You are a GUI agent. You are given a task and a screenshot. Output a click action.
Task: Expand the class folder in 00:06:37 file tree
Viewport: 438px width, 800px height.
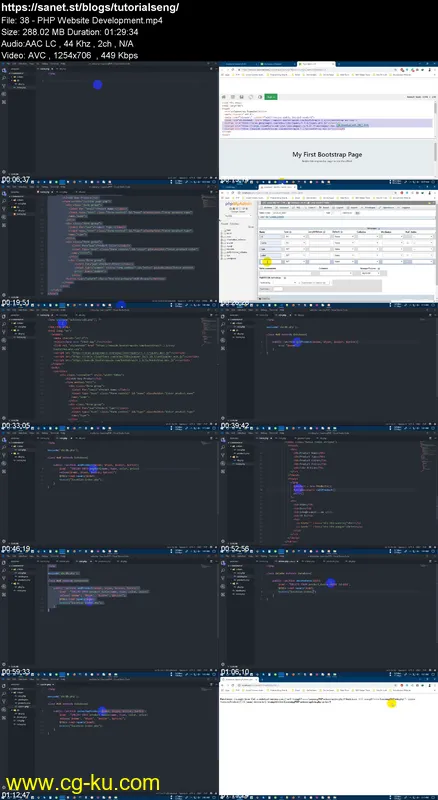coord(19,77)
